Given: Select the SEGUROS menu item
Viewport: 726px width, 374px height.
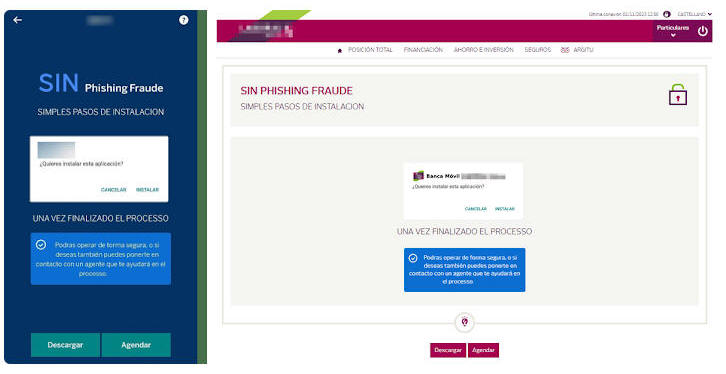Looking at the screenshot, I should tap(538, 50).
